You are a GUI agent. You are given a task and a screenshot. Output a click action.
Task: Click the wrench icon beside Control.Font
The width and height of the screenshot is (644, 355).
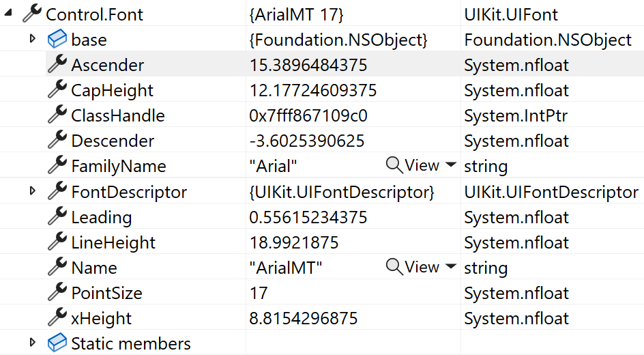[32, 14]
